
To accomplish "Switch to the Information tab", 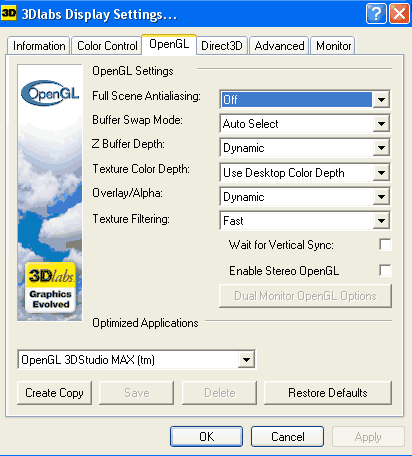I will pyautogui.click(x=39, y=46).
